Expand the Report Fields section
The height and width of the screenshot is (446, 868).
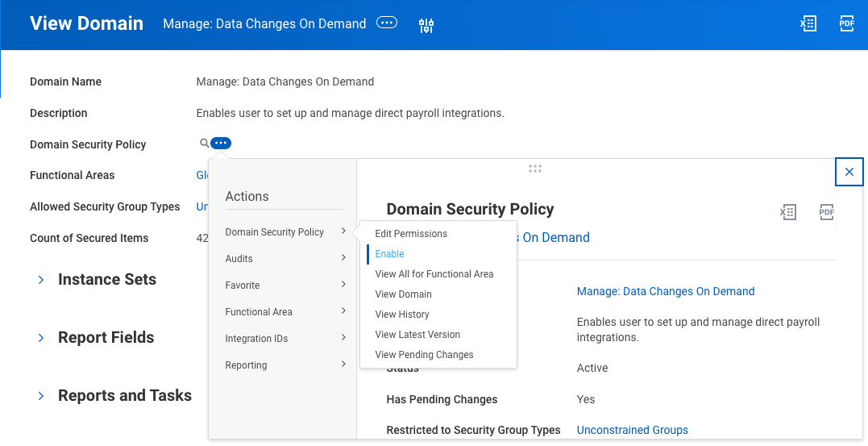pos(41,338)
